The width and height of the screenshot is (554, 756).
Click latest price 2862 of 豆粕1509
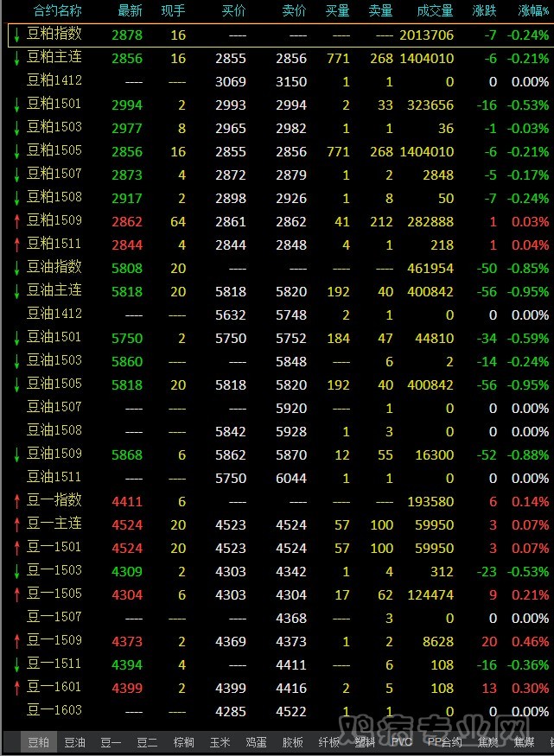(x=127, y=222)
